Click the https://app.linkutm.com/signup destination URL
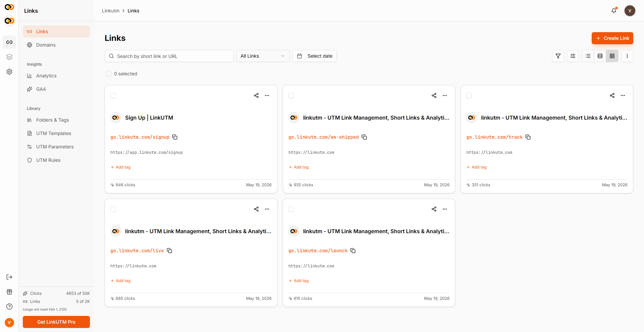The height and width of the screenshot is (332, 644). [x=147, y=152]
